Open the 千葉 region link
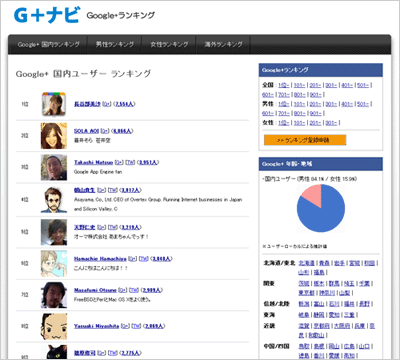The image size is (400, 360). [364, 283]
